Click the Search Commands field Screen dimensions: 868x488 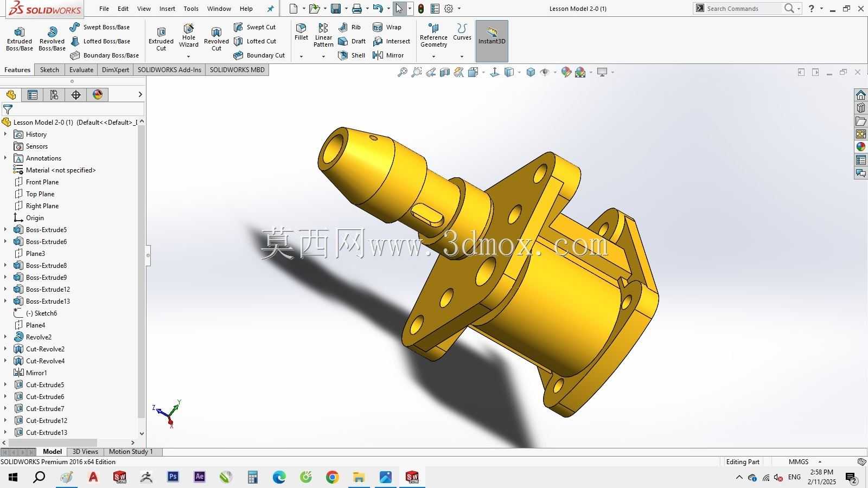[743, 9]
